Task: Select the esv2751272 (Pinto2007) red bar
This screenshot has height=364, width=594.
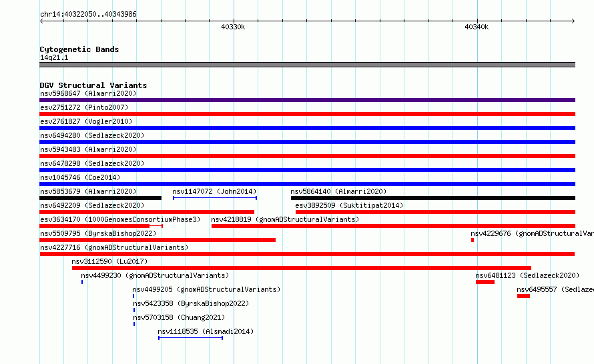Action: coord(307,114)
